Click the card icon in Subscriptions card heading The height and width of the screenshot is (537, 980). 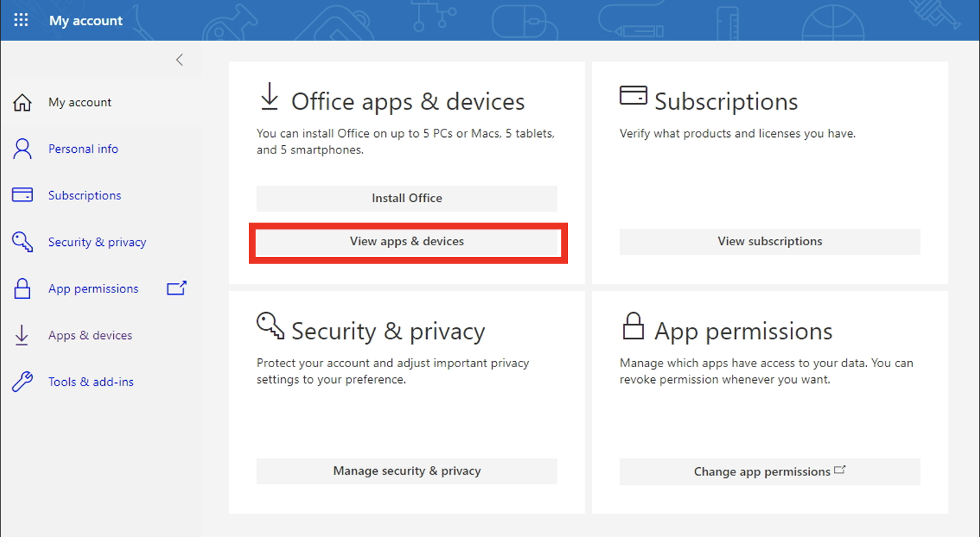click(633, 95)
